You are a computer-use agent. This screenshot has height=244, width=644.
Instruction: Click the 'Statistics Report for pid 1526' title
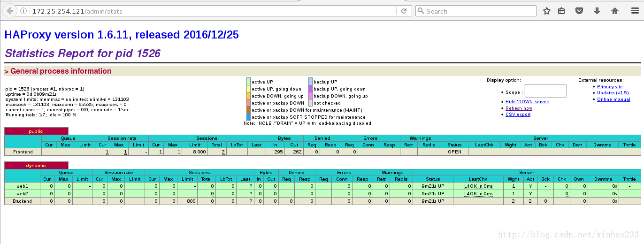pyautogui.click(x=83, y=53)
